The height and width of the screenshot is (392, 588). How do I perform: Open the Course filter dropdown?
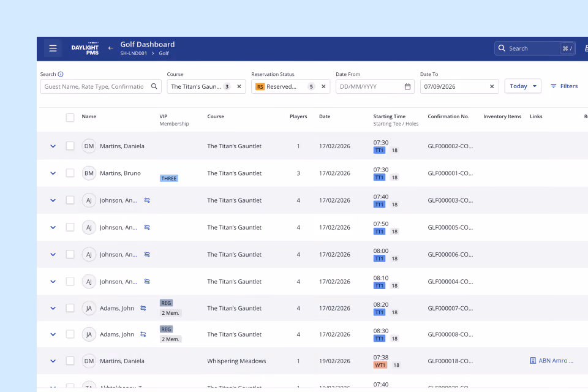206,86
